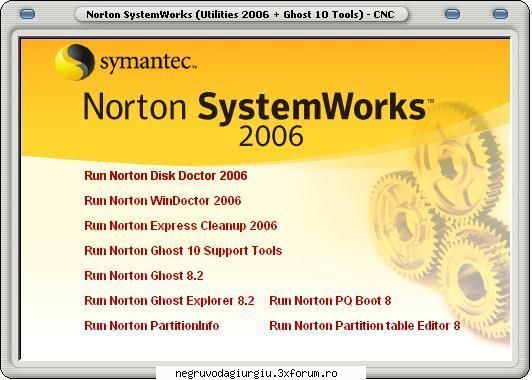Click the rightmost blue title bar button

point(500,14)
